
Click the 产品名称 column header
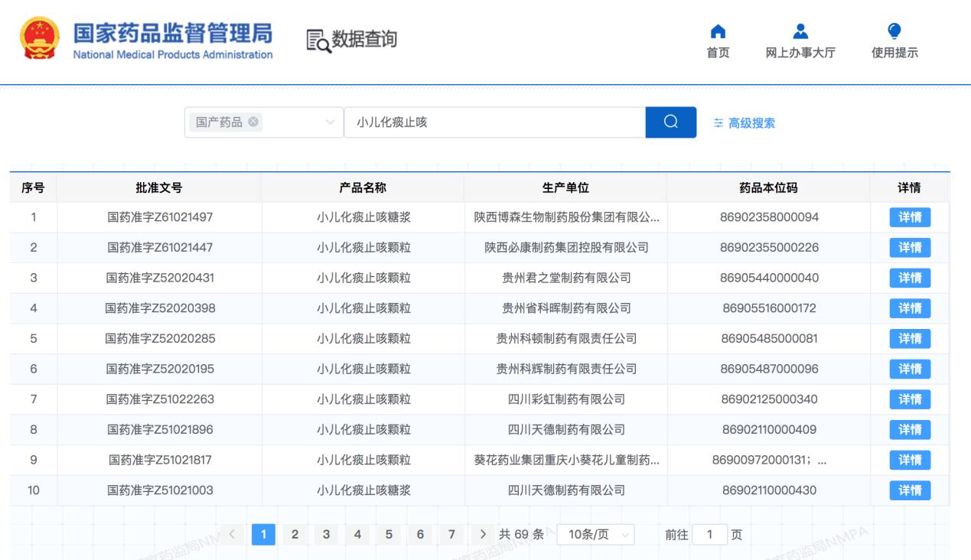pyautogui.click(x=363, y=187)
